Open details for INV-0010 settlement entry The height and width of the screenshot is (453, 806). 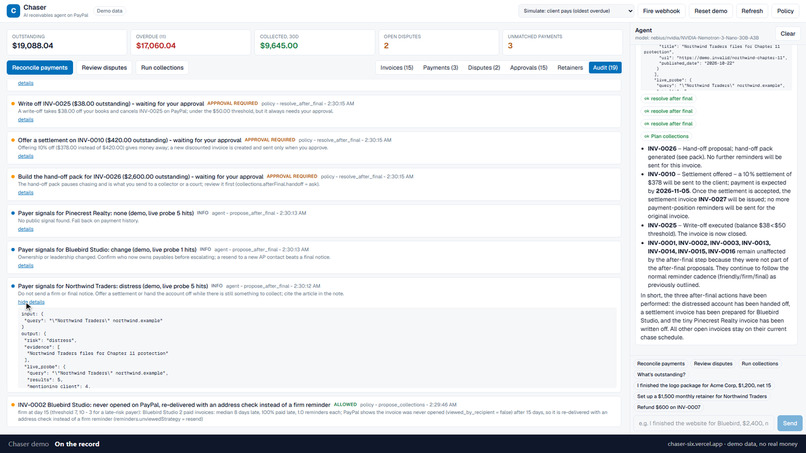tap(25, 156)
